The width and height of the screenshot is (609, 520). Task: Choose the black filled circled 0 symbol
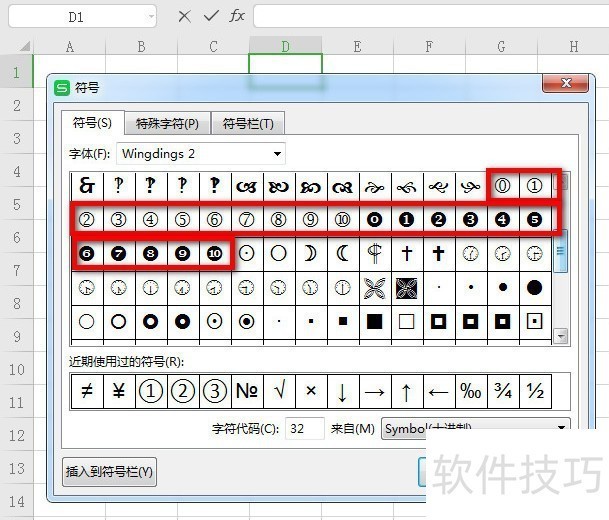click(x=374, y=220)
